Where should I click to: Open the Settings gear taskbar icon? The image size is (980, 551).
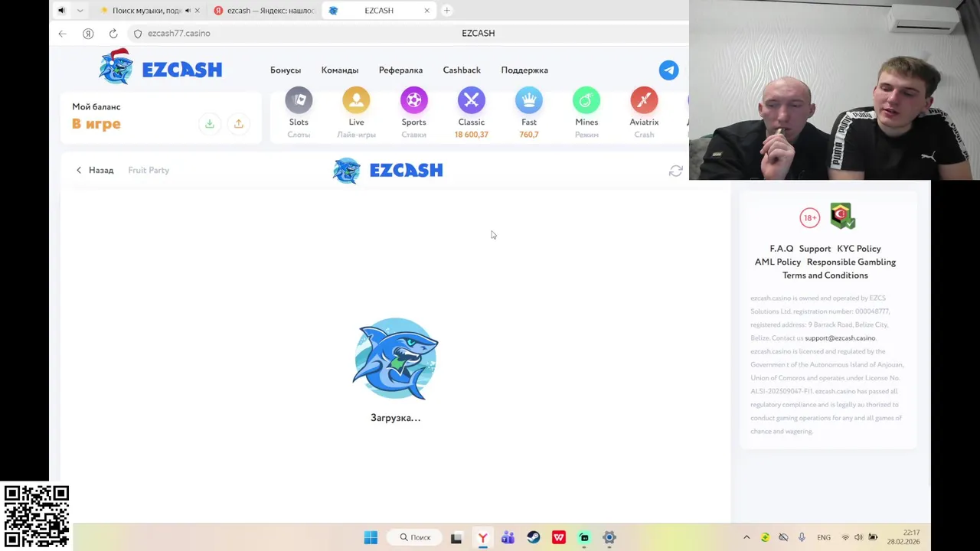(x=609, y=537)
